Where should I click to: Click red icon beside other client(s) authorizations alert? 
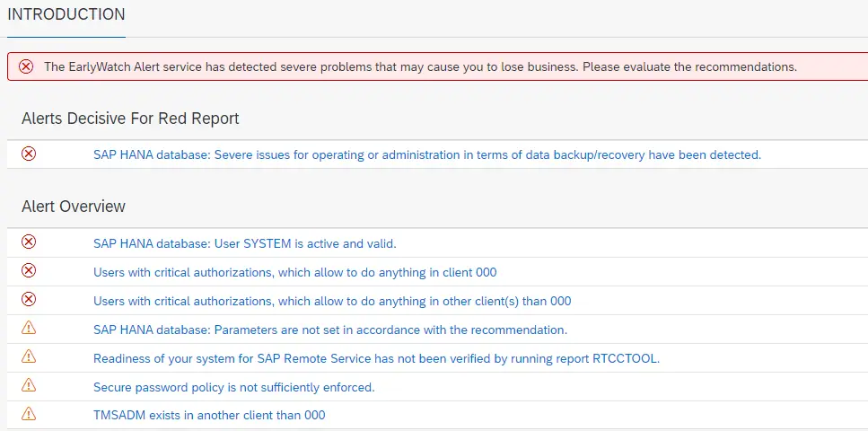29,299
